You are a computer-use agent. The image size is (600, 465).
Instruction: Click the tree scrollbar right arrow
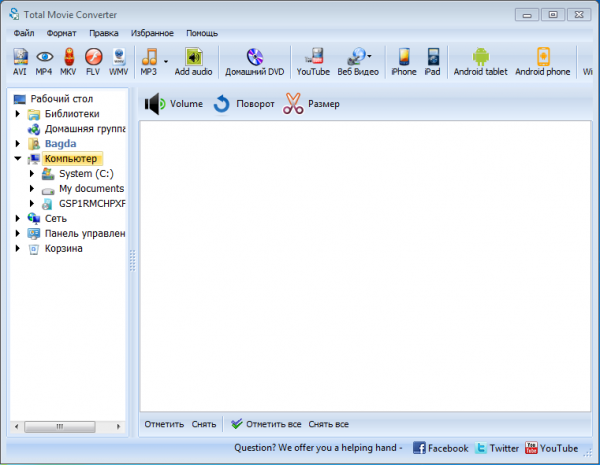coord(118,426)
